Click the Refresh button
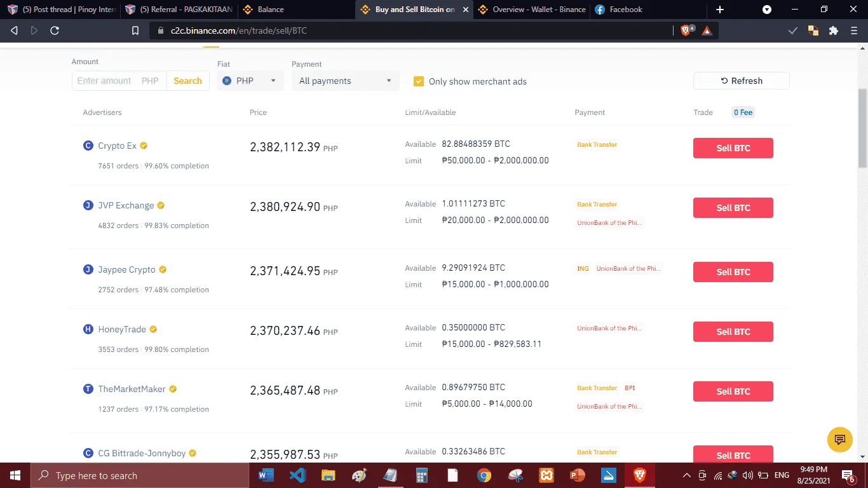 [742, 81]
